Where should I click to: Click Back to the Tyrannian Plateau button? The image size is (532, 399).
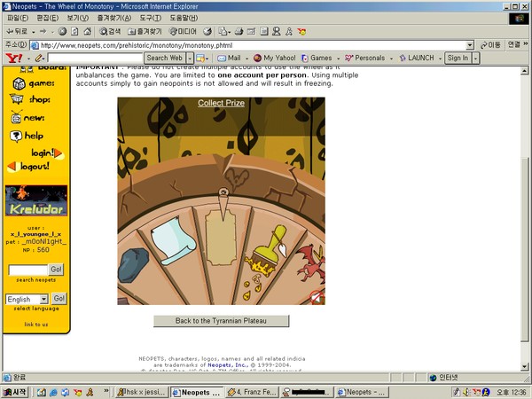pyautogui.click(x=221, y=321)
